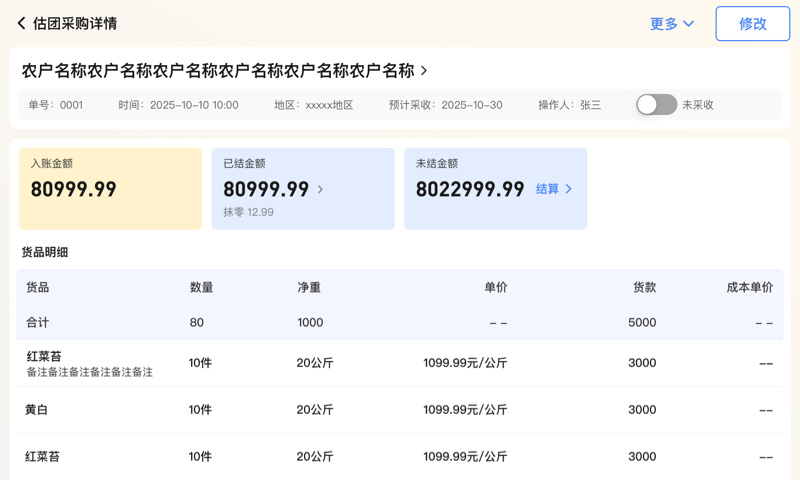Click the 结算 link
The width and height of the screenshot is (800, 480).
554,189
